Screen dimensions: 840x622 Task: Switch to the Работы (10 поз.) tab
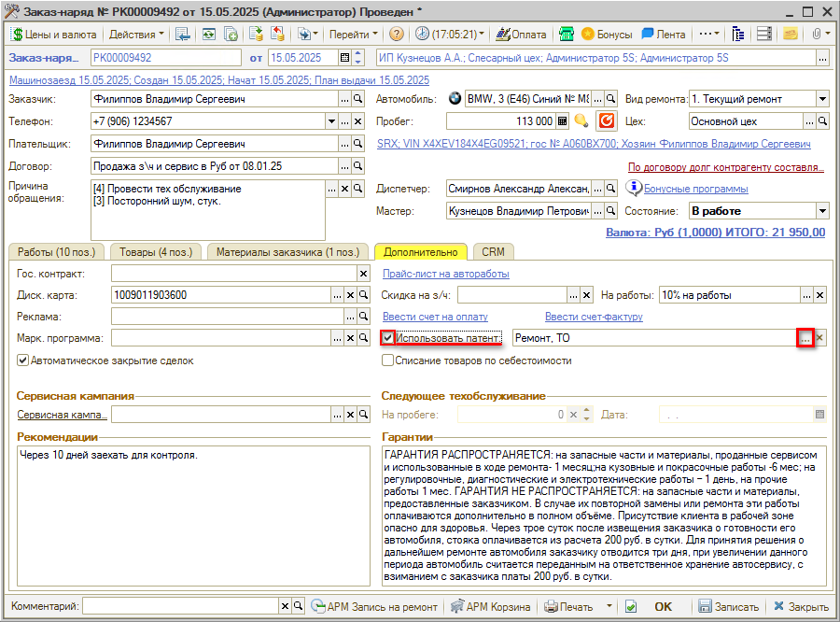[x=57, y=252]
